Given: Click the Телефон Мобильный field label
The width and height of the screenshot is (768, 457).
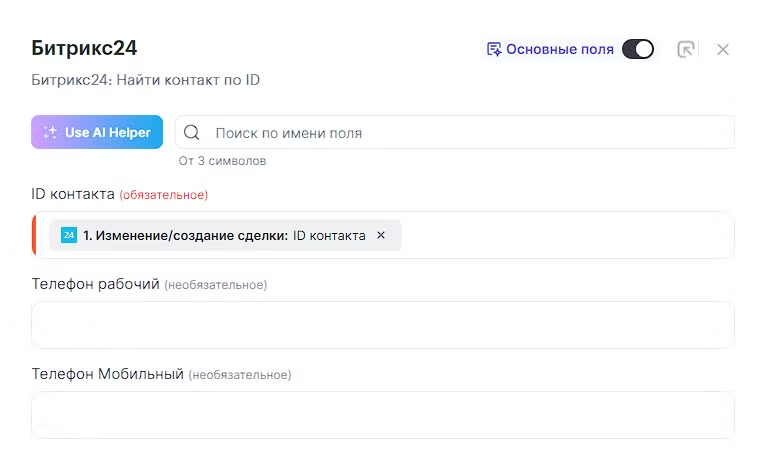Looking at the screenshot, I should click(x=108, y=374).
